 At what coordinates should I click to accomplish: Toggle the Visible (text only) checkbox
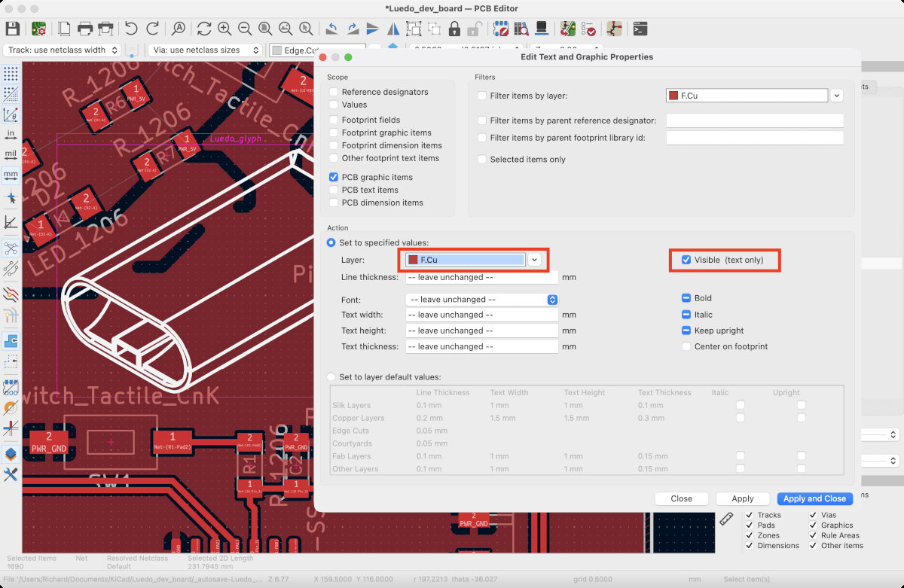click(686, 260)
